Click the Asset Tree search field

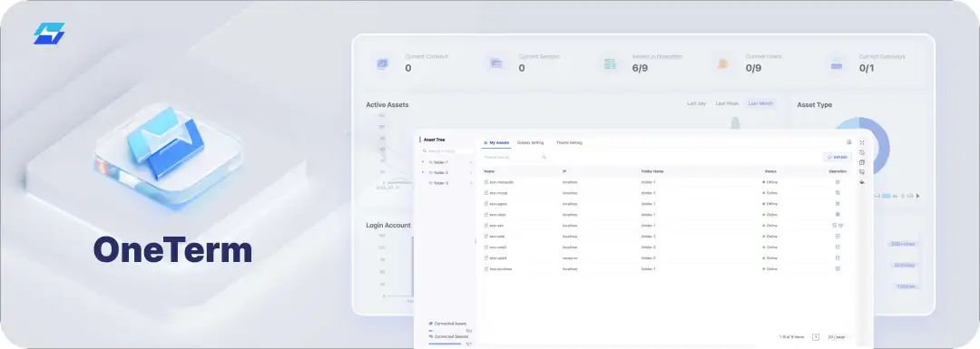point(446,151)
